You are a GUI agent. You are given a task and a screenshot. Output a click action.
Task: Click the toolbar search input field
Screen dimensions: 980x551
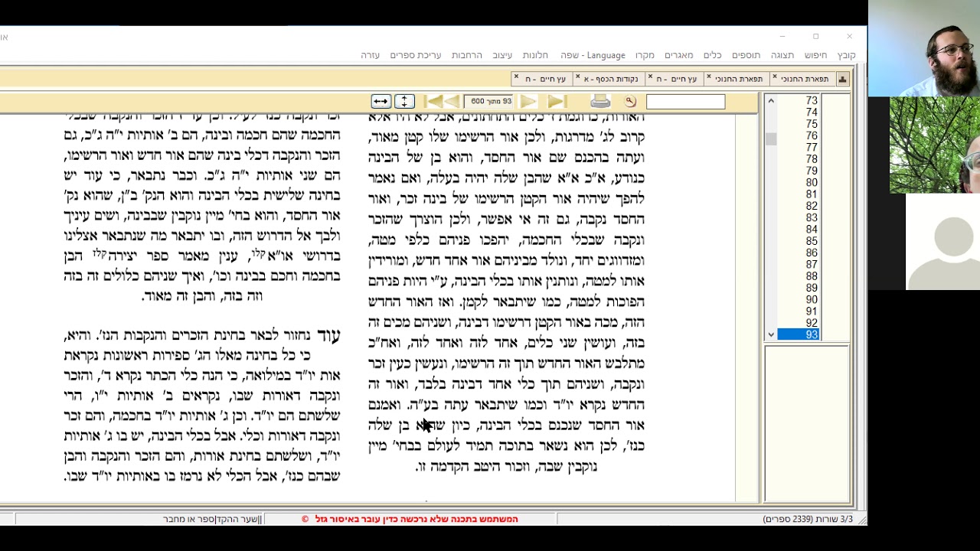coord(685,101)
